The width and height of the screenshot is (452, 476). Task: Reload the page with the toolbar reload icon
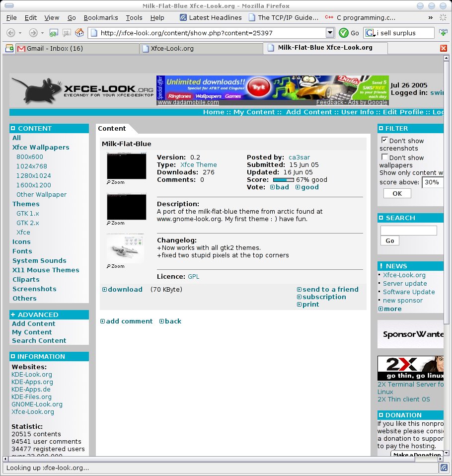pos(54,33)
